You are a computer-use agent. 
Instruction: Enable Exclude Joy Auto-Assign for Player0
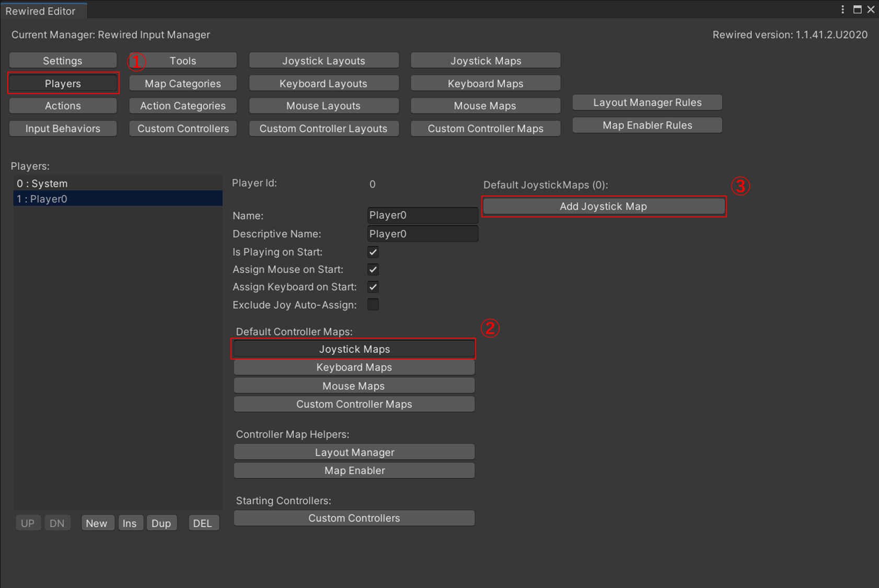[x=373, y=304]
